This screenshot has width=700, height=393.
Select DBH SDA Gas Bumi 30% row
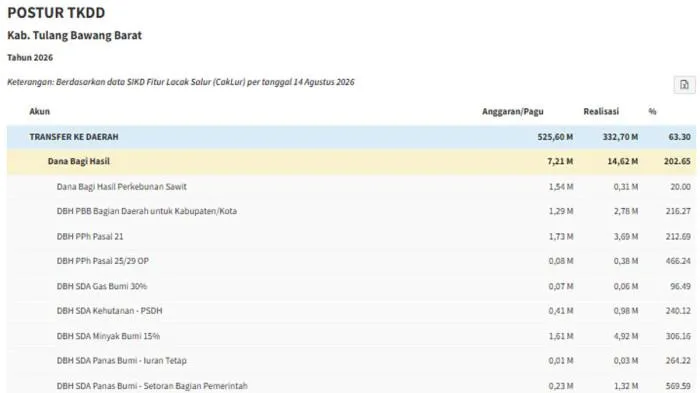pos(351,286)
